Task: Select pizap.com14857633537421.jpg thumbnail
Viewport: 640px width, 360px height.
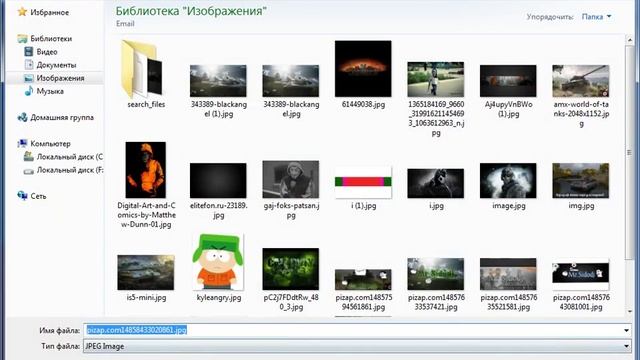Action: tap(436, 274)
